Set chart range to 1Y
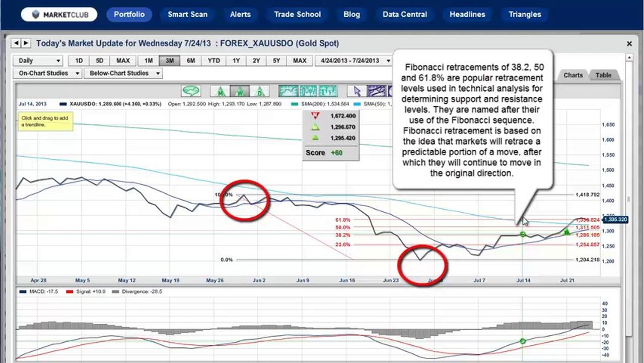 pyautogui.click(x=236, y=60)
